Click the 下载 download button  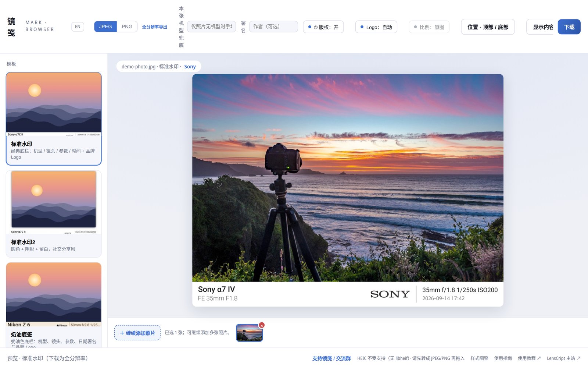[x=569, y=27]
